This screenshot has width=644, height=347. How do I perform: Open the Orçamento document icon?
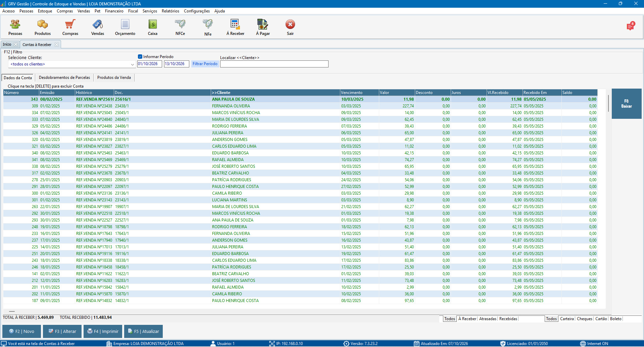coord(125,27)
